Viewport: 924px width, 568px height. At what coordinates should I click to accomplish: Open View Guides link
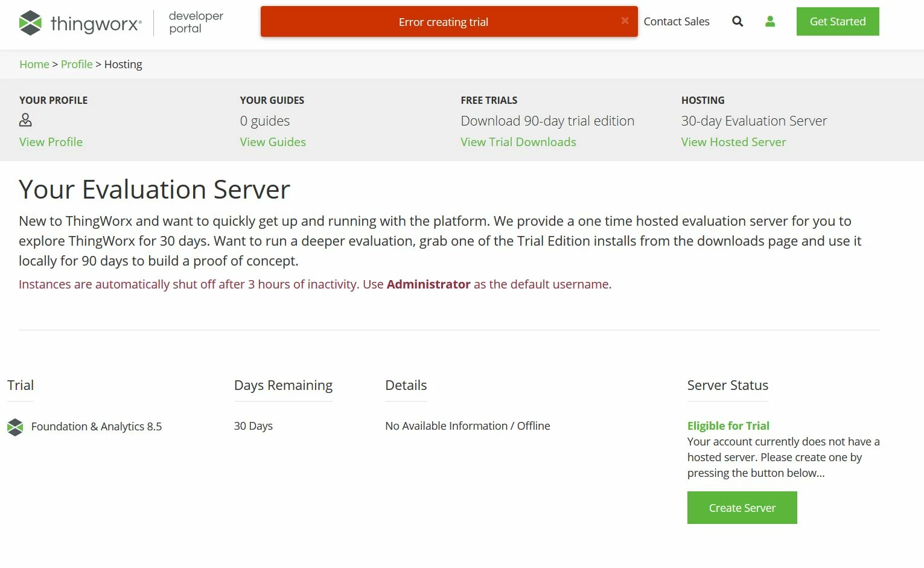[x=273, y=142]
